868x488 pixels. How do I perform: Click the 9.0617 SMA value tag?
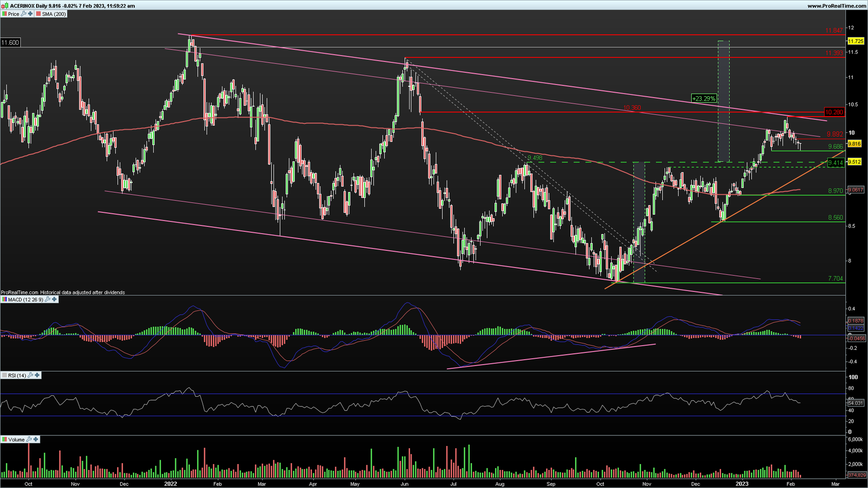pyautogui.click(x=856, y=190)
